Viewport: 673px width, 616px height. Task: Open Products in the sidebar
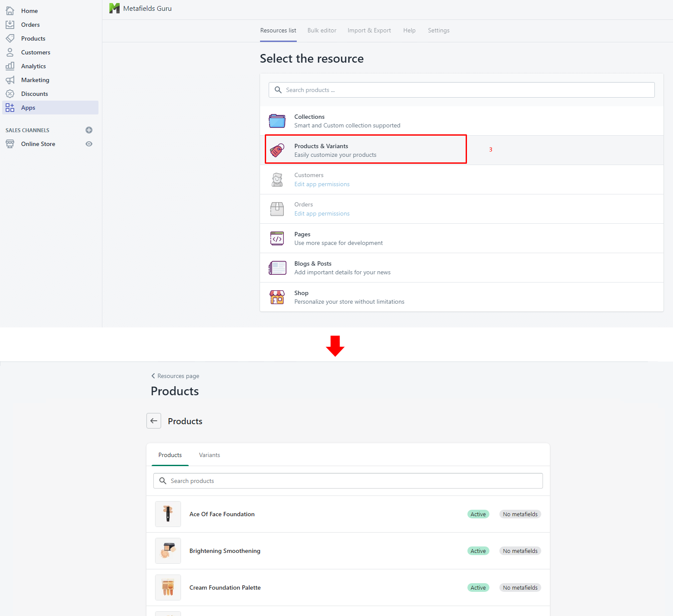point(33,38)
